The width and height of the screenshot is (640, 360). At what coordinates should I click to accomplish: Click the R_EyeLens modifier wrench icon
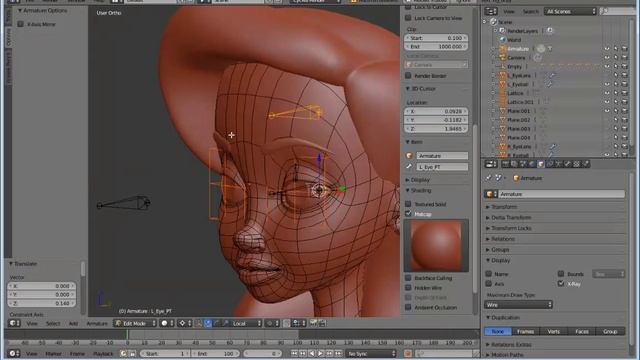click(553, 146)
